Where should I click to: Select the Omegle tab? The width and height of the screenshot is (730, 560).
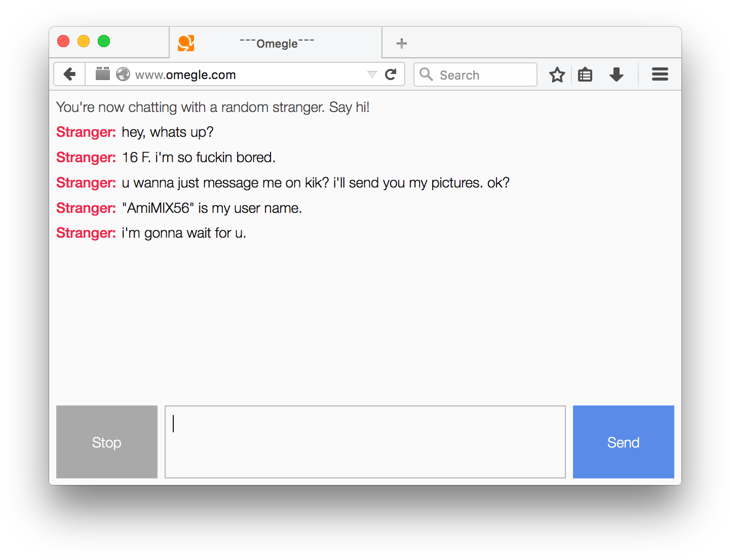276,43
